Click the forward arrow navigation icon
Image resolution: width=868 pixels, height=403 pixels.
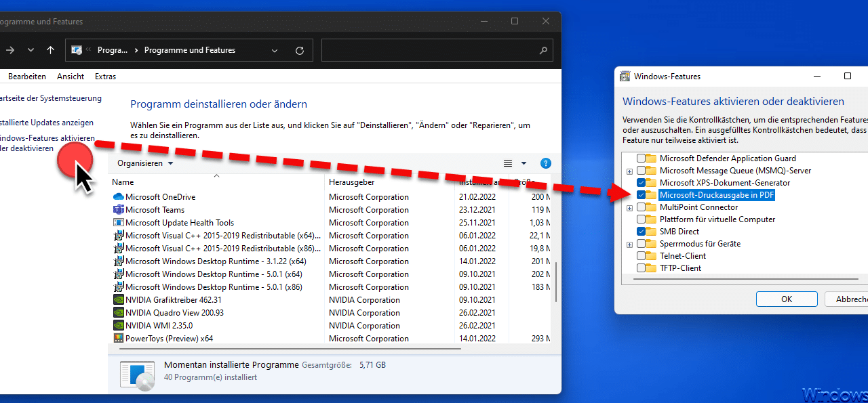point(10,50)
